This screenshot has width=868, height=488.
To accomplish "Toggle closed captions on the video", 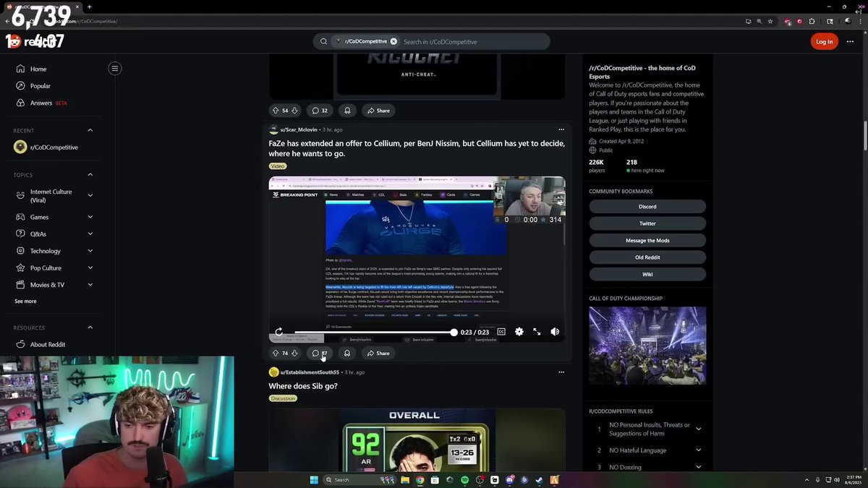I will click(x=501, y=332).
